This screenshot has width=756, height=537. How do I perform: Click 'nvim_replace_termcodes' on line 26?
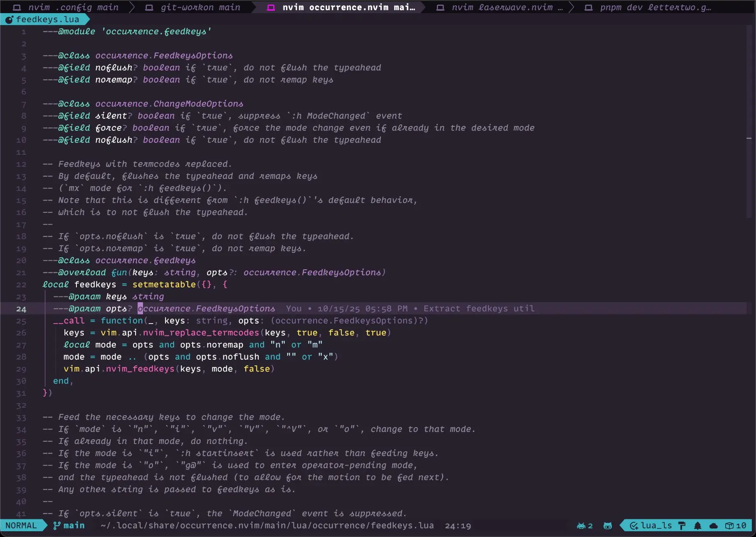pyautogui.click(x=201, y=333)
